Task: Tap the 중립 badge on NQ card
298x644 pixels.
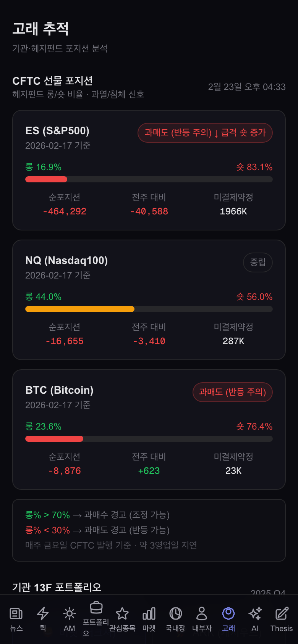Action: coord(258,262)
